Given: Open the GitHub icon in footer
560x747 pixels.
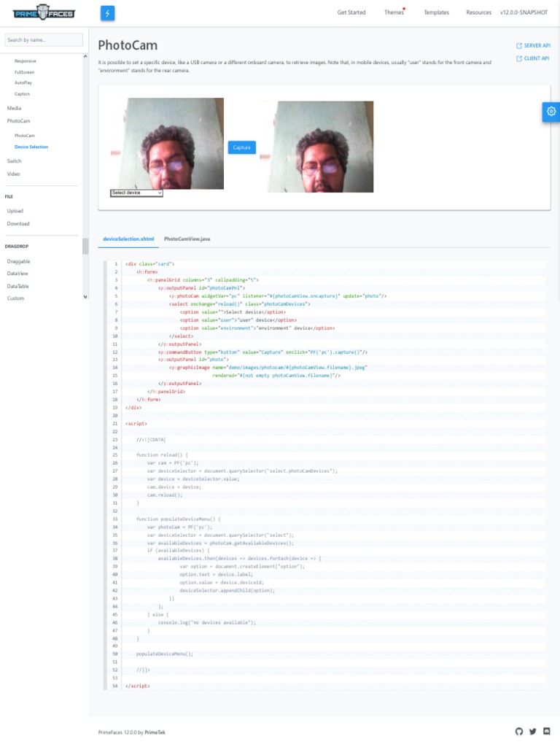Looking at the screenshot, I should pos(519,731).
